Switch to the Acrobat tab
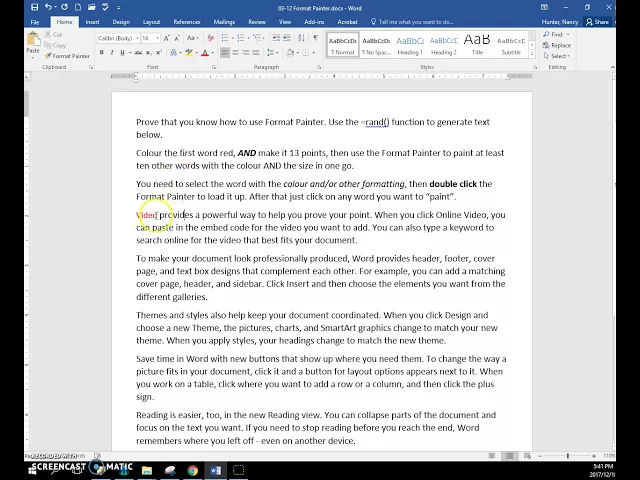 (x=347, y=22)
